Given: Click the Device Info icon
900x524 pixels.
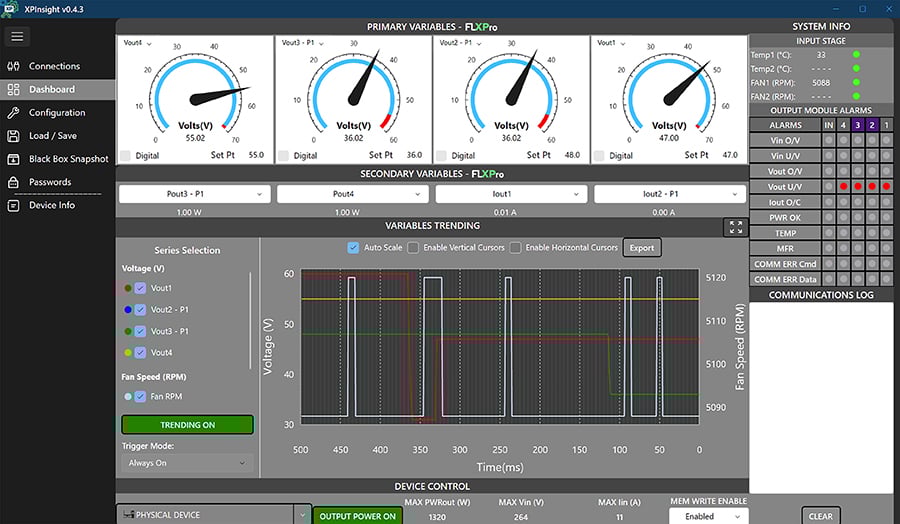Looking at the screenshot, I should (13, 205).
